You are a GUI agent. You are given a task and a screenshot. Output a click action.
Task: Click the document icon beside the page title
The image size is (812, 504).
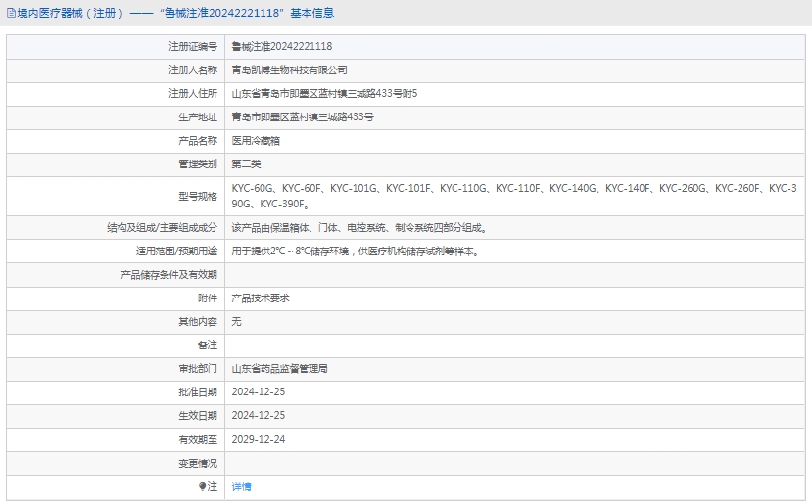point(9,13)
